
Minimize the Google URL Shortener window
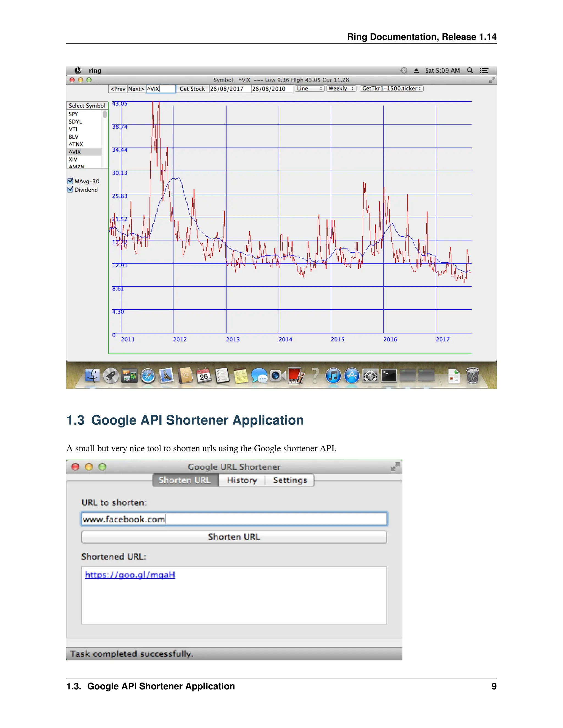tap(89, 467)
